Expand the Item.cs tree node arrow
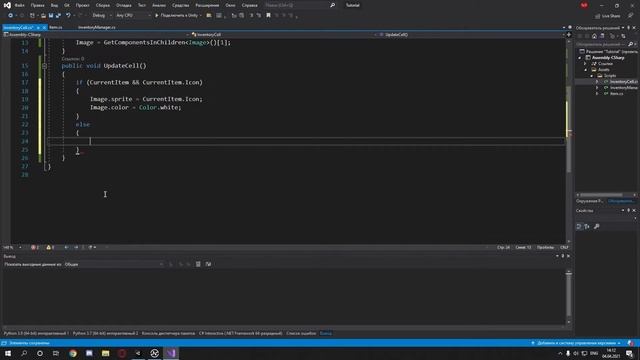The image size is (640, 360). (597, 93)
